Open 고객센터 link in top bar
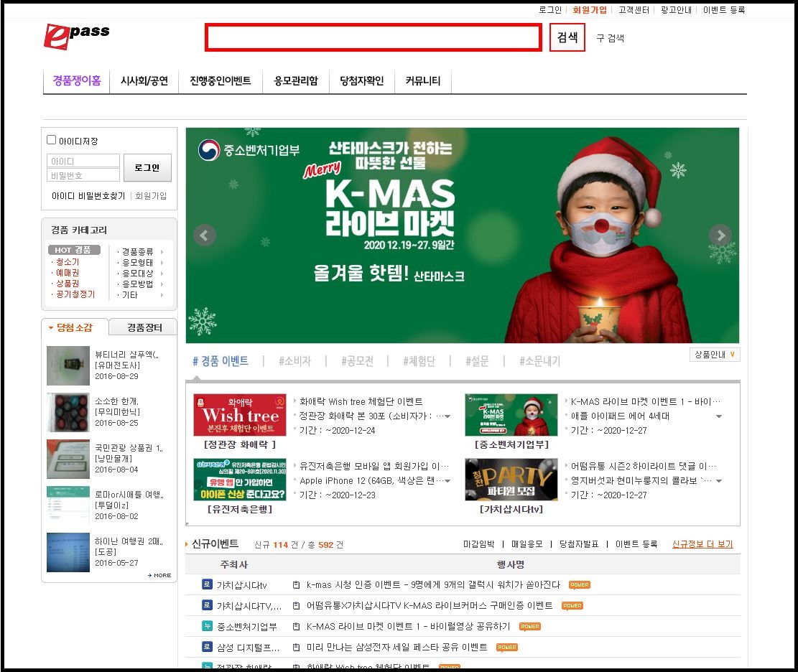Image resolution: width=798 pixels, height=672 pixels. 634,9
